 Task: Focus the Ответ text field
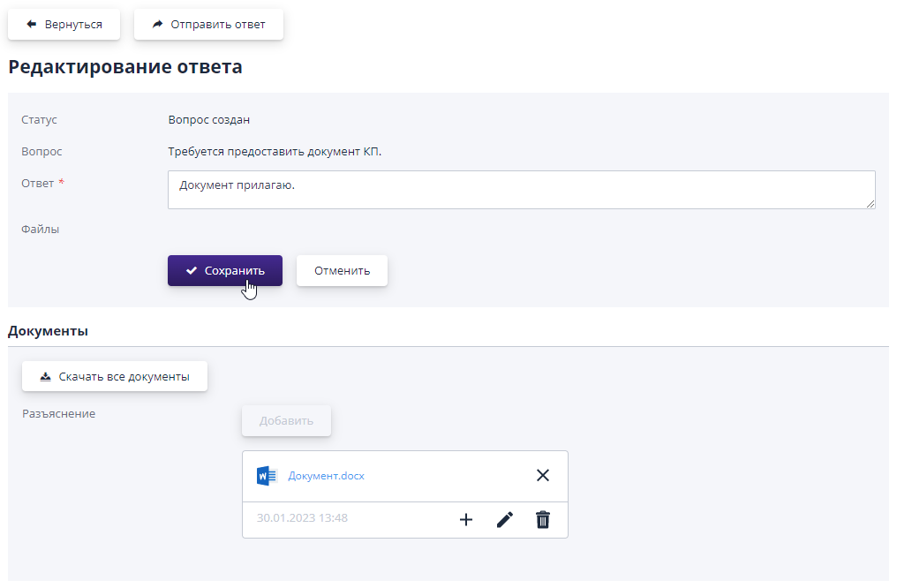[521, 190]
